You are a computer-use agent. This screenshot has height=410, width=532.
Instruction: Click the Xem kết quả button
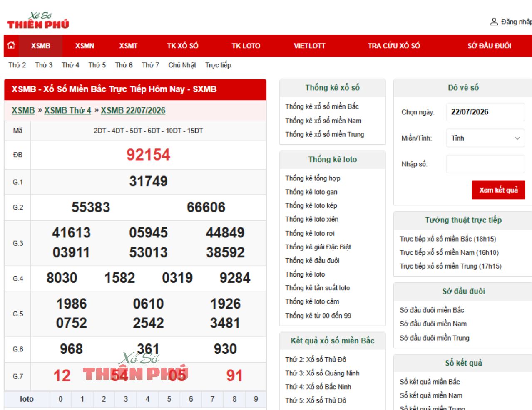(x=498, y=190)
